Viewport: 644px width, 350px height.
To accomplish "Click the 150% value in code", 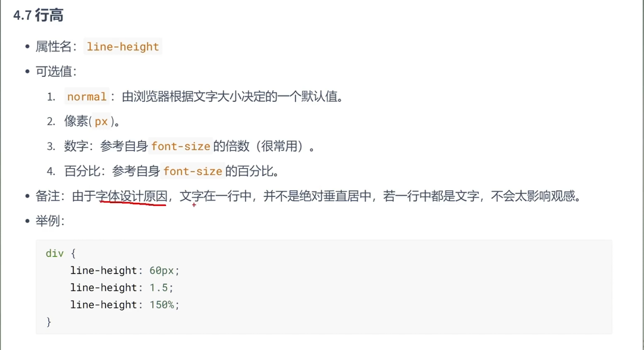I will click(161, 305).
